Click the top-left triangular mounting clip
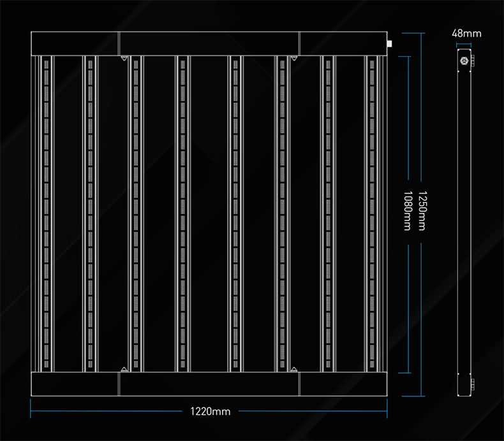 [123, 59]
